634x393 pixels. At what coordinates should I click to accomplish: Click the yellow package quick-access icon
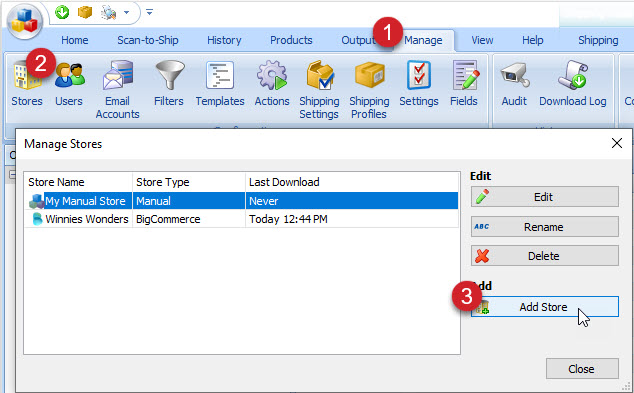click(x=85, y=12)
